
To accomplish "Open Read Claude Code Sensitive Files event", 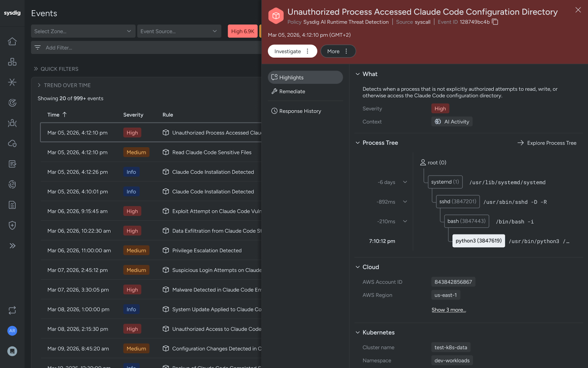I will (x=151, y=152).
